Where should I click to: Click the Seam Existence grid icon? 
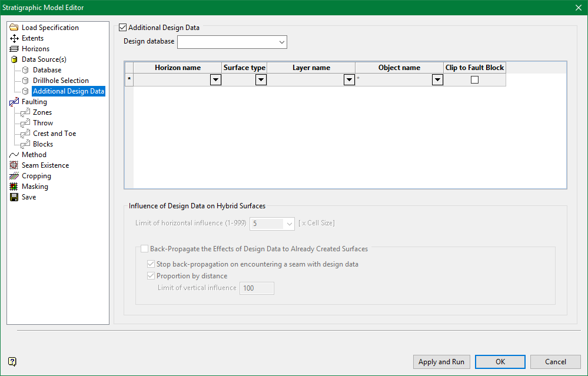14,165
